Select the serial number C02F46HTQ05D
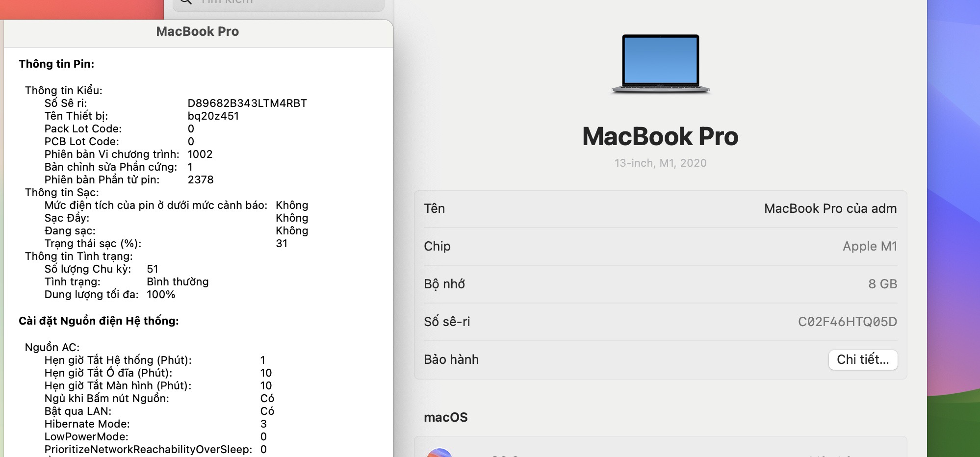 [847, 322]
